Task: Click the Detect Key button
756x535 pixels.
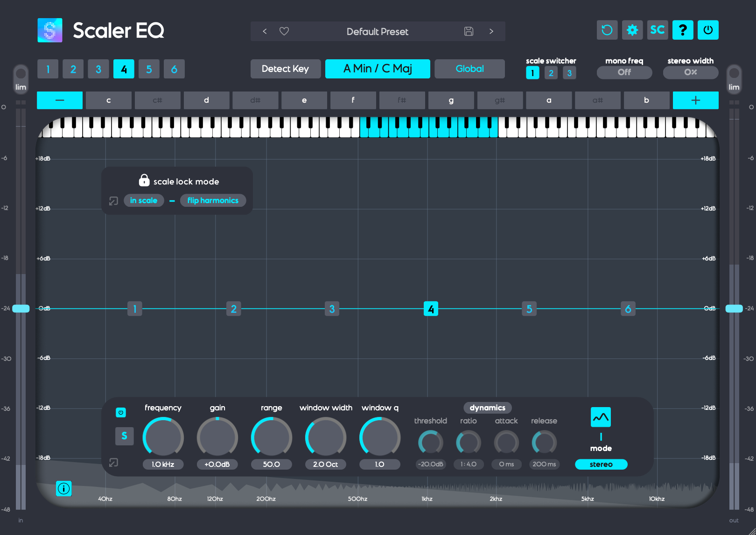Action: click(x=285, y=69)
